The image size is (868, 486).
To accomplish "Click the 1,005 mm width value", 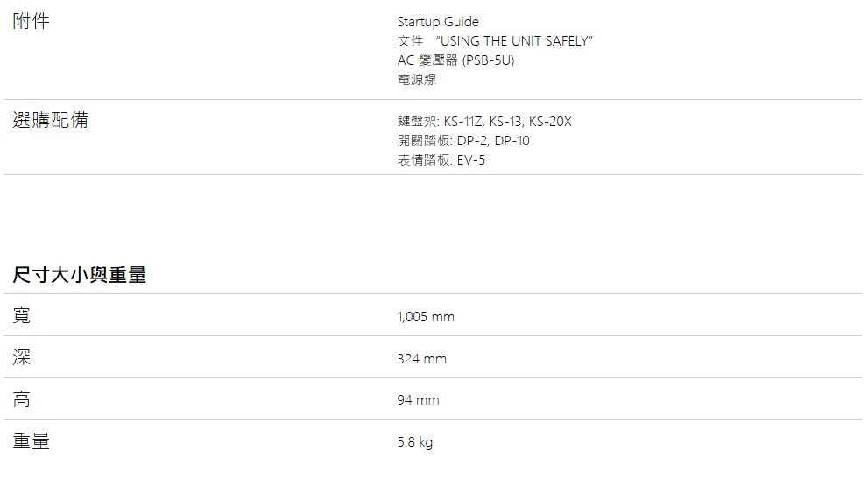I will 426,317.
